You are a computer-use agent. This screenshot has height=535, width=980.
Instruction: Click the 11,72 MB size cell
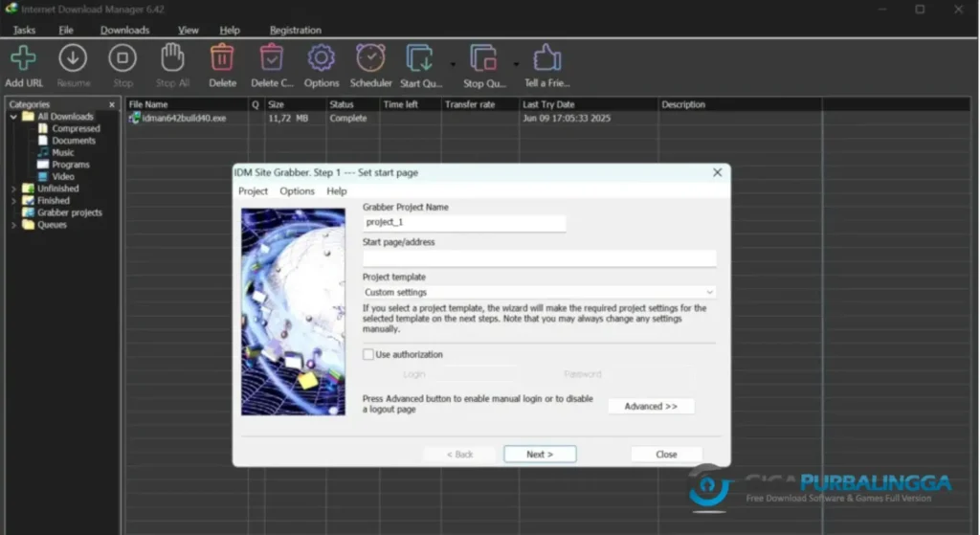(288, 118)
